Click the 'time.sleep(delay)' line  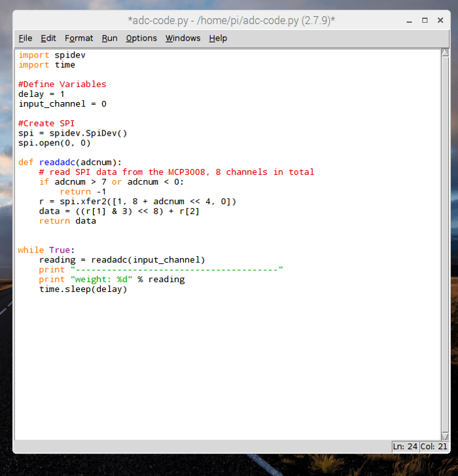[83, 289]
